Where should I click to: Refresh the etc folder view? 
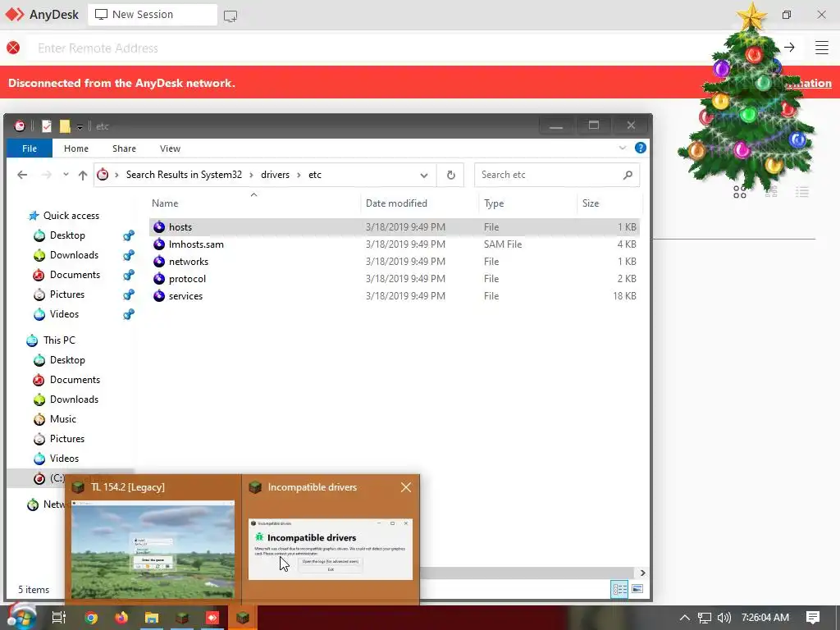pos(451,176)
